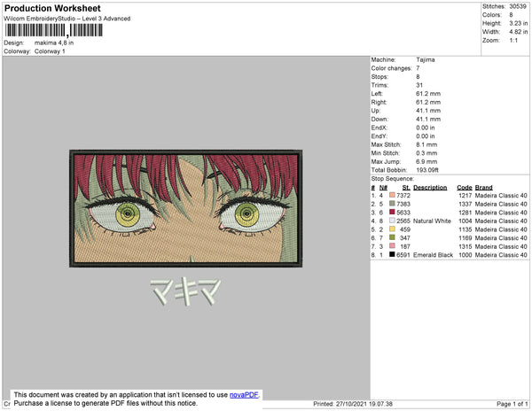Click the Zoom value '1:1'

pos(513,41)
